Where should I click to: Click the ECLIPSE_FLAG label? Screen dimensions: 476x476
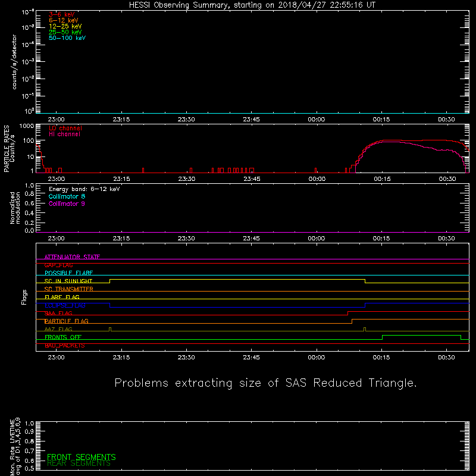[65, 305]
